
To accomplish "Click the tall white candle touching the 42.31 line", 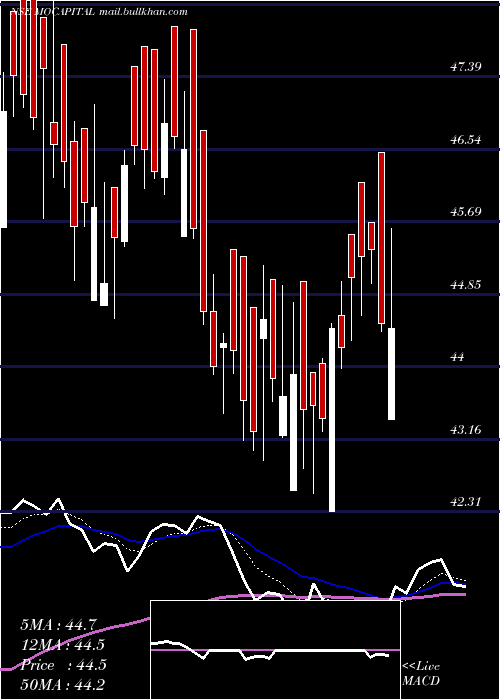I will tap(332, 420).
